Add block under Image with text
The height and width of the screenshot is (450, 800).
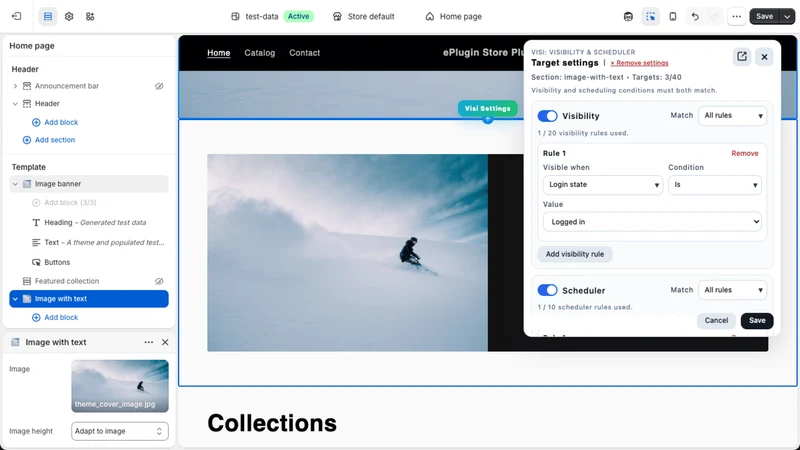(x=55, y=317)
